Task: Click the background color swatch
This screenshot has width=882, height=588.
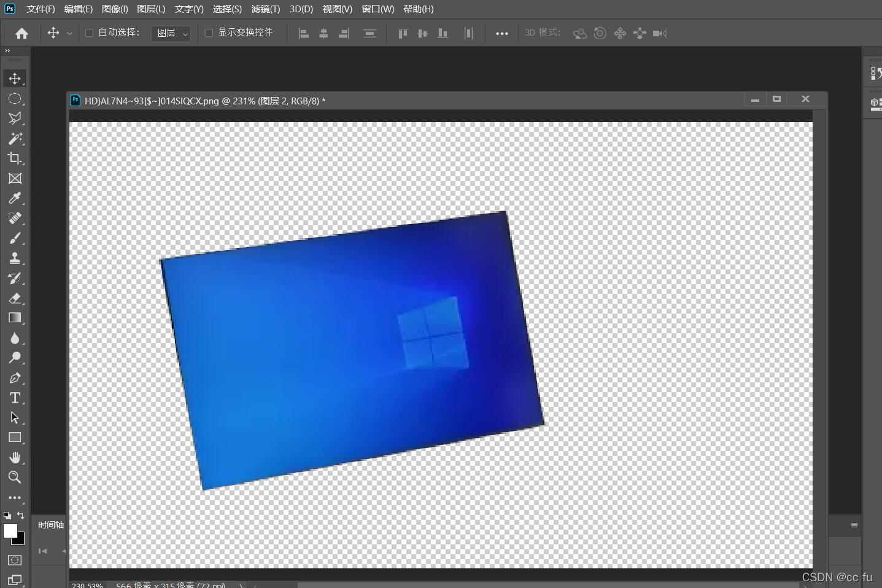Action: (x=20, y=541)
